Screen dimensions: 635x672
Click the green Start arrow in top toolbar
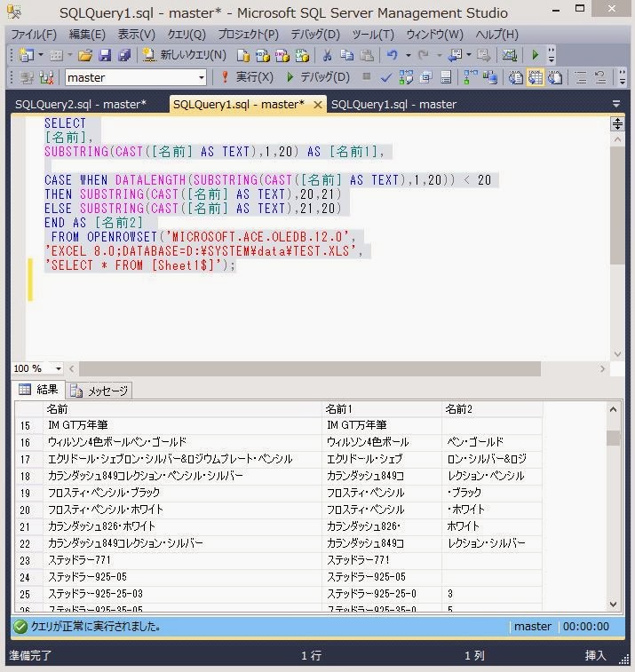[x=535, y=55]
